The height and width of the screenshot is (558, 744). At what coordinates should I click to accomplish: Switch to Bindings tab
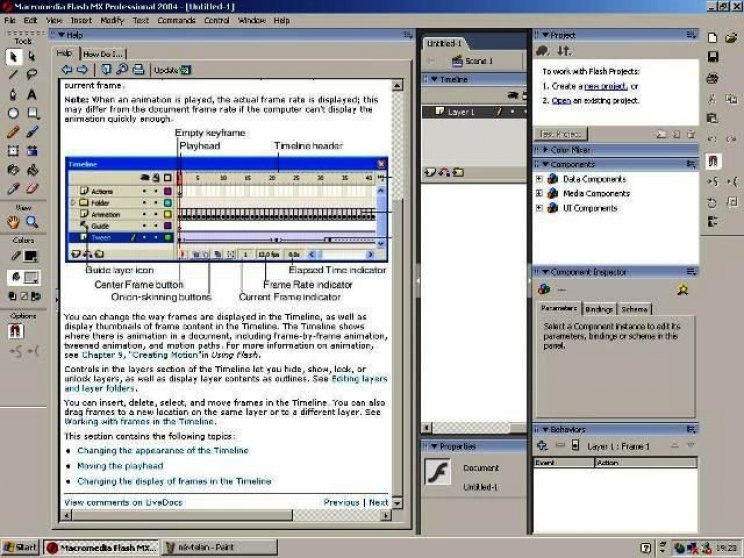click(x=599, y=309)
